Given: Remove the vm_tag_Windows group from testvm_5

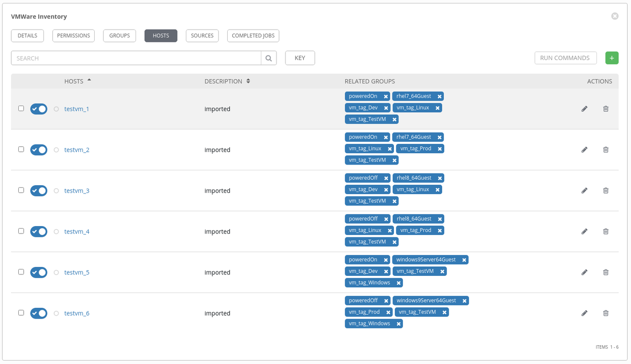Looking at the screenshot, I should coord(399,282).
